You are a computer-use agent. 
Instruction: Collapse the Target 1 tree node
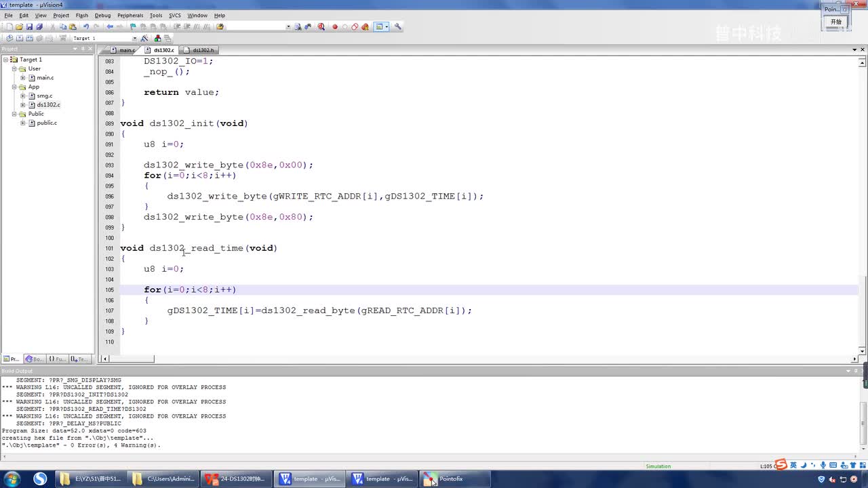[5, 60]
